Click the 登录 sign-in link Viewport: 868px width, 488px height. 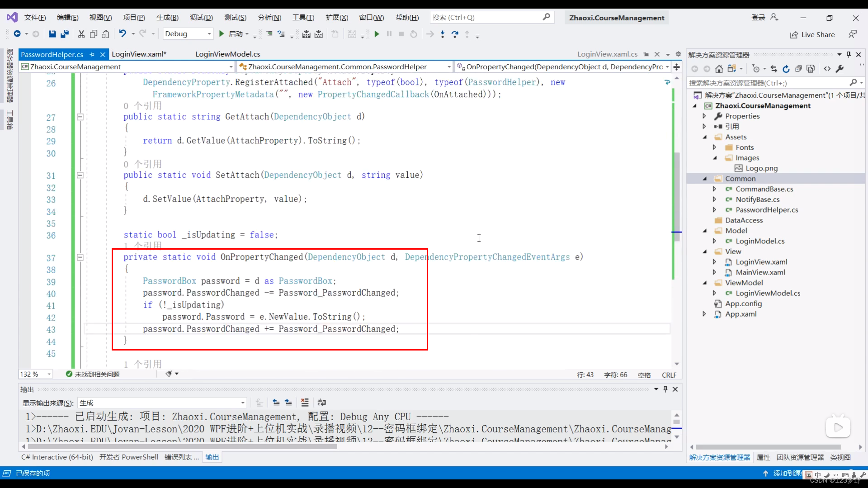[758, 17]
